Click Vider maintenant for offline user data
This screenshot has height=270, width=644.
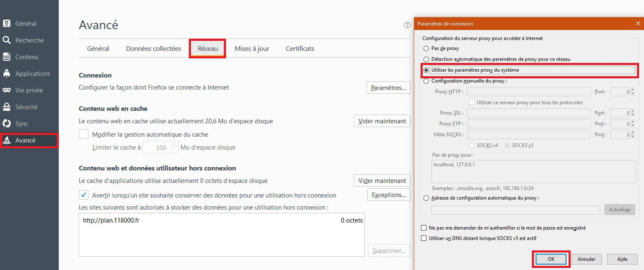pyautogui.click(x=382, y=181)
